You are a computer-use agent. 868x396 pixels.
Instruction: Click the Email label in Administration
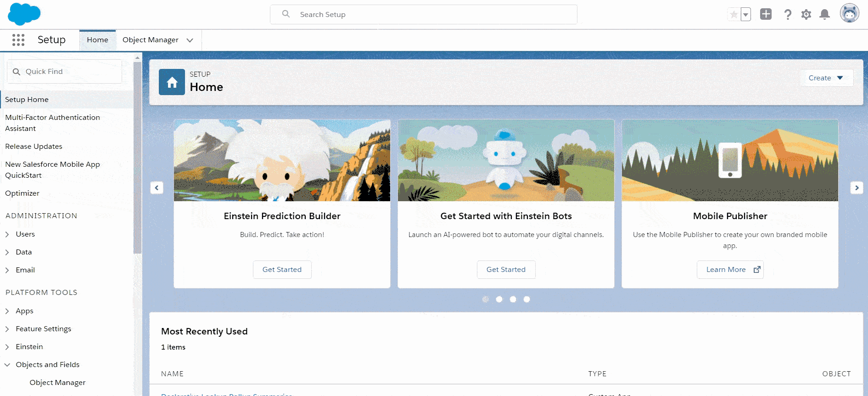(25, 270)
